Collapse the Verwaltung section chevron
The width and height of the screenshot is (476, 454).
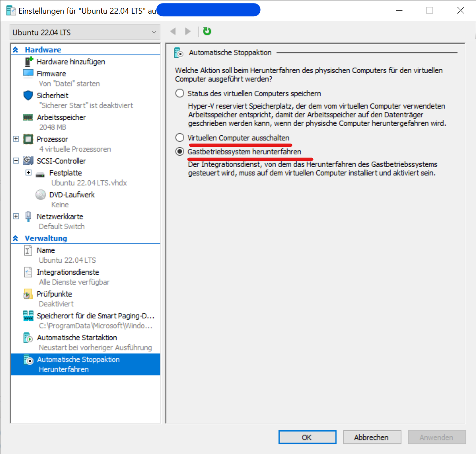pos(15,238)
